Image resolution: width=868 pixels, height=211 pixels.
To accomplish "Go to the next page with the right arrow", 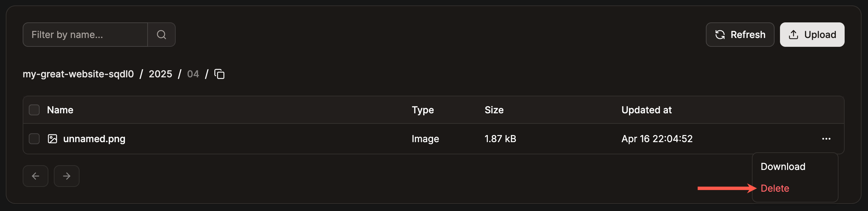I will (66, 176).
